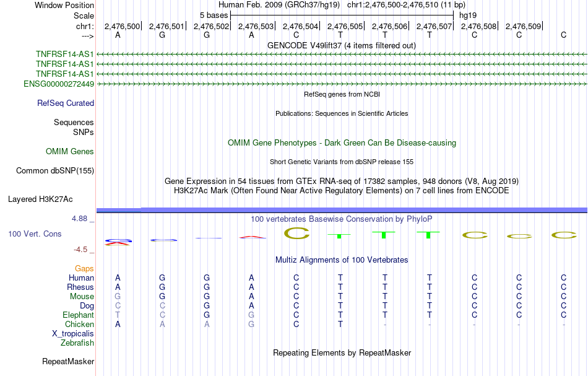Click the blue H3K27Ac signal bar
The image size is (588, 376).
tap(342, 210)
